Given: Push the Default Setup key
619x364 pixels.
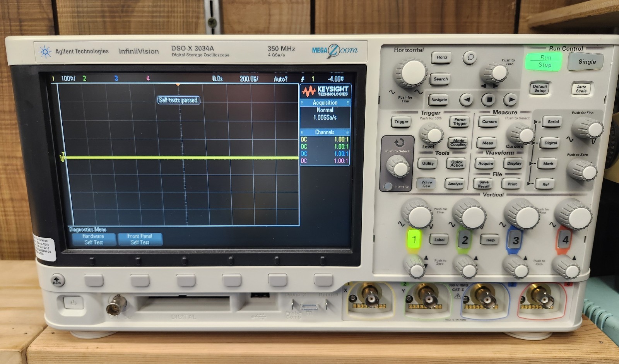Looking at the screenshot, I should (540, 89).
